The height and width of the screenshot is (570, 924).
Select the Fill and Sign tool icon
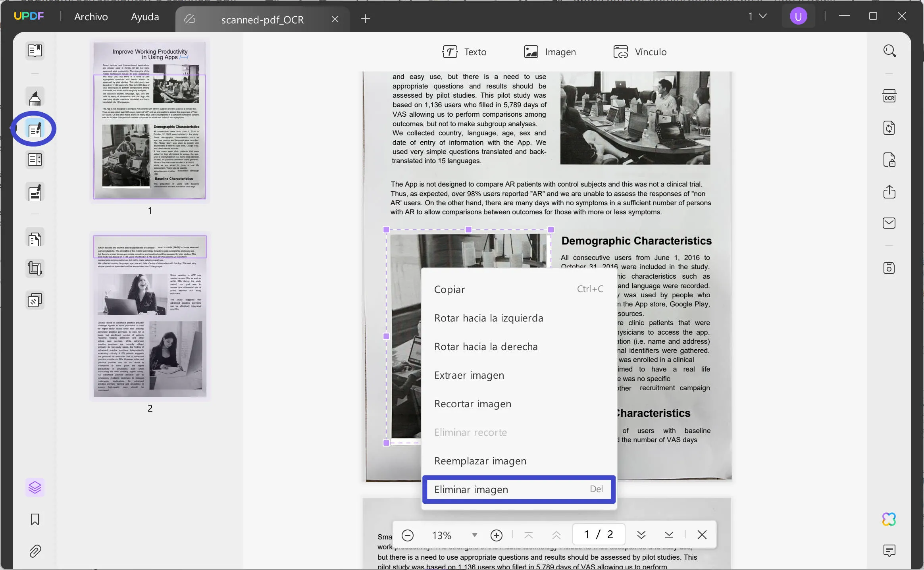pos(35,193)
